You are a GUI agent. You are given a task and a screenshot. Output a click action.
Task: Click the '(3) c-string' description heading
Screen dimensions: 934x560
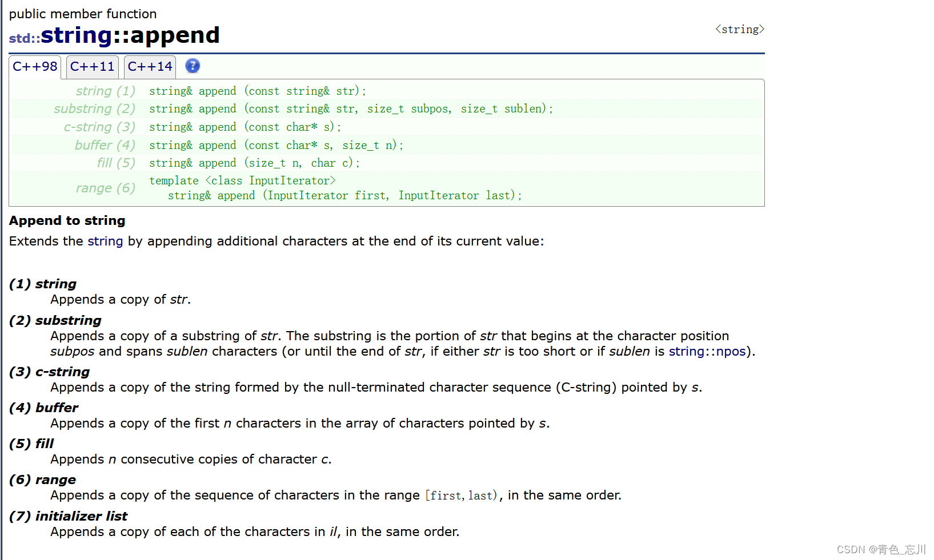pyautogui.click(x=50, y=372)
